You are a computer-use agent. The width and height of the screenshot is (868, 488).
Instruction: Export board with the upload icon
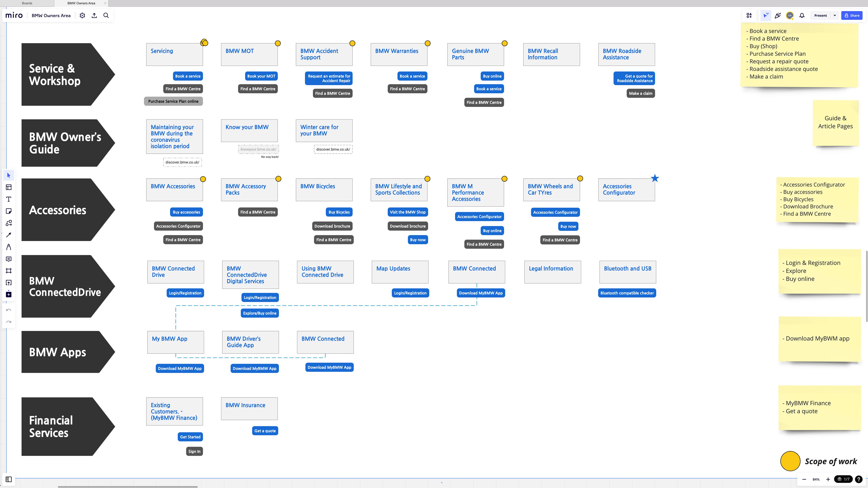click(94, 16)
